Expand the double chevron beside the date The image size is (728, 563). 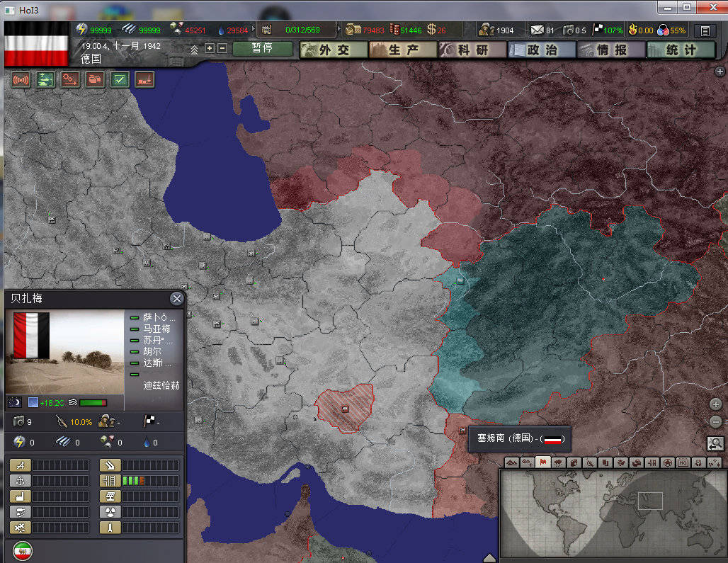click(195, 49)
